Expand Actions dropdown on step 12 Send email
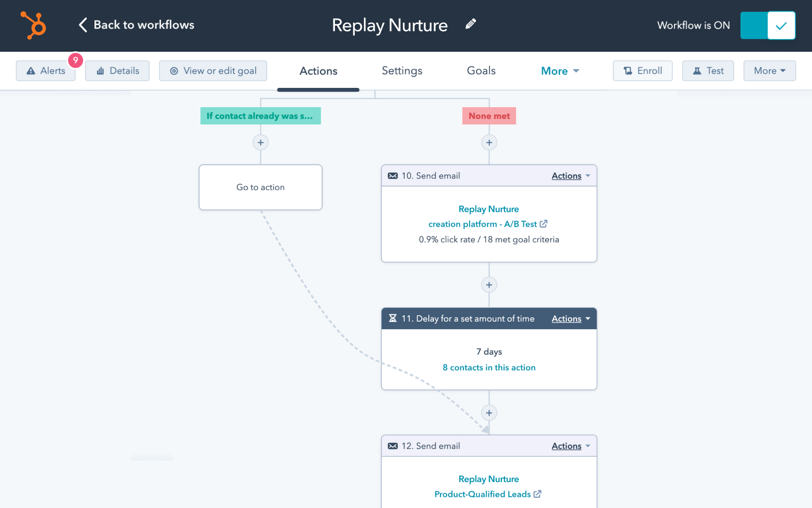The image size is (812, 508). coord(570,446)
